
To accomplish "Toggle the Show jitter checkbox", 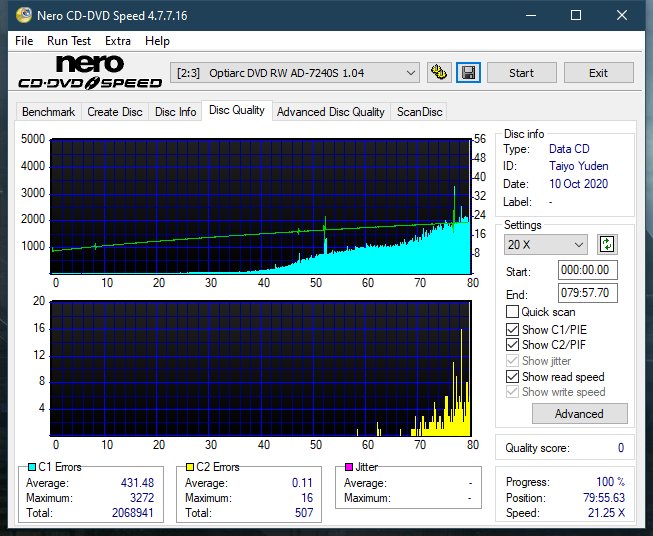I will [512, 361].
